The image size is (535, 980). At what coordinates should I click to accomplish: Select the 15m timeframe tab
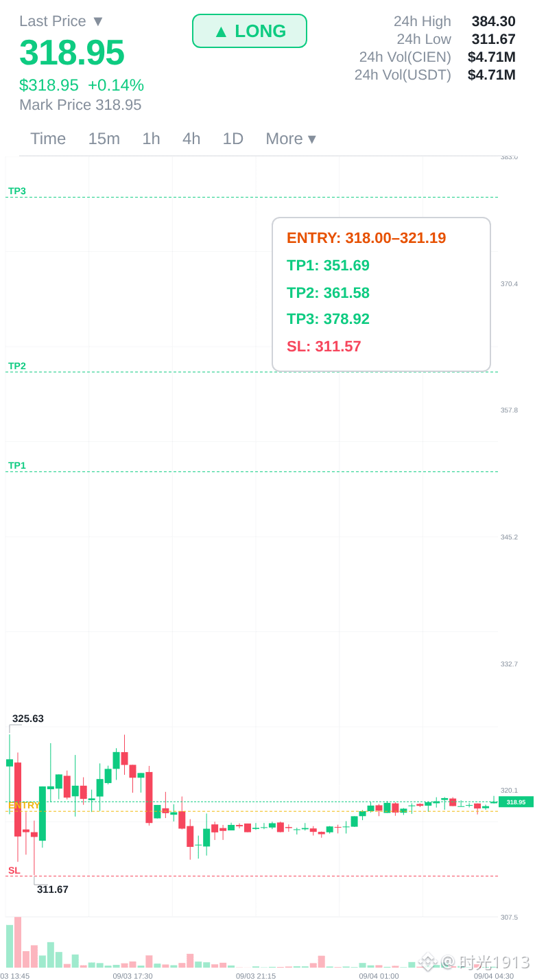point(104,139)
